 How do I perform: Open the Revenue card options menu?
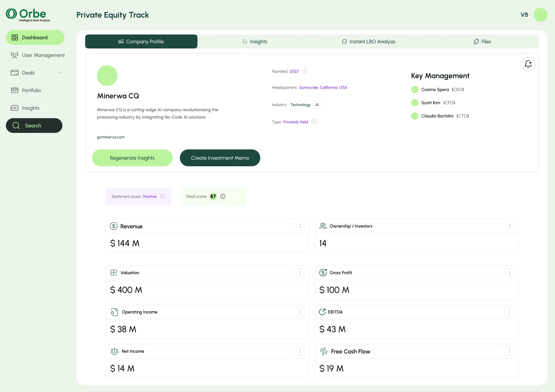coord(300,226)
